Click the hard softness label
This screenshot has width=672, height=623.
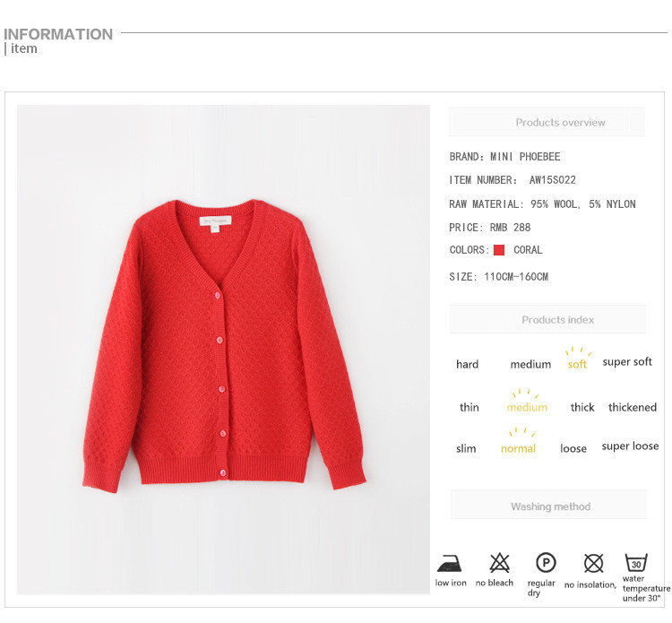[467, 365]
